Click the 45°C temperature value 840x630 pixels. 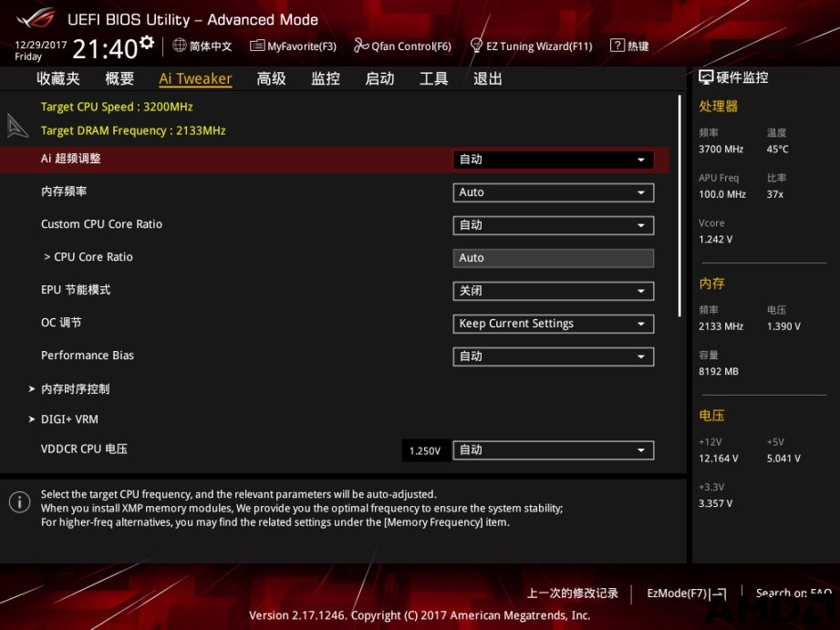(777, 150)
